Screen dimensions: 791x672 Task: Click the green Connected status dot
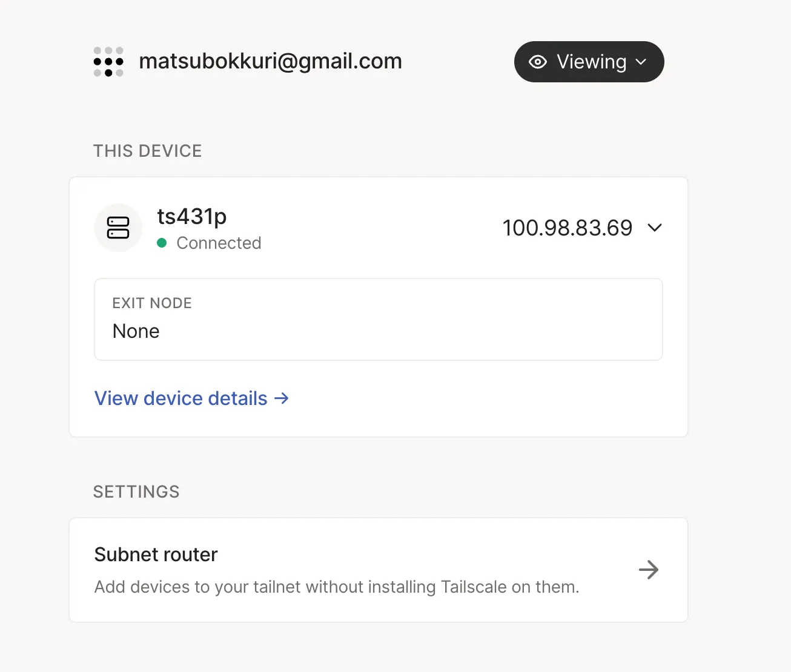(x=162, y=243)
